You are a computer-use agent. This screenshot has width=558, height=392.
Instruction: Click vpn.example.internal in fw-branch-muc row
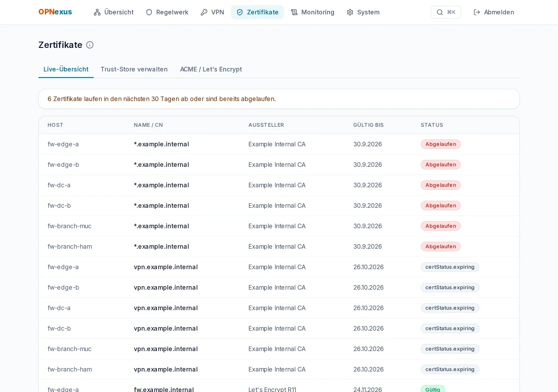[x=166, y=349]
